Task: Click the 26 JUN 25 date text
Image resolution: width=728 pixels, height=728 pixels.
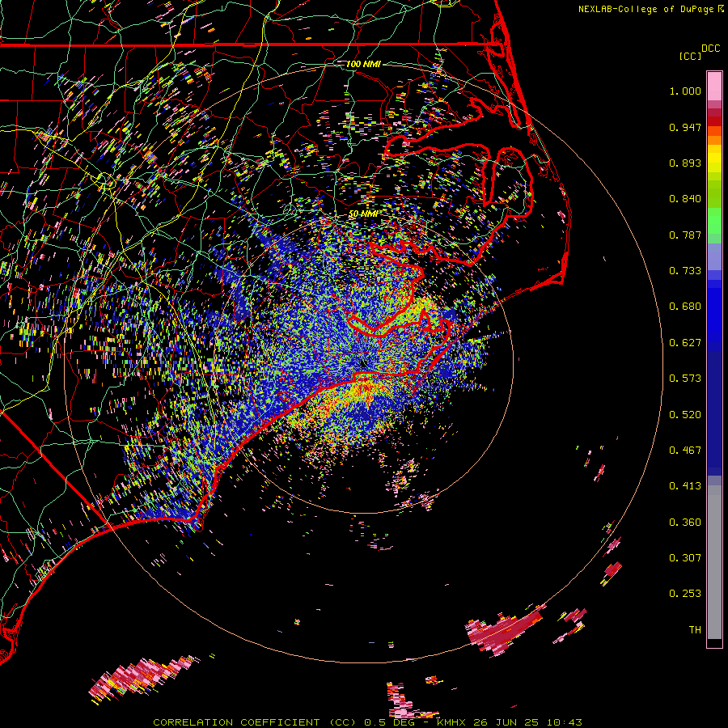Action: [506, 722]
